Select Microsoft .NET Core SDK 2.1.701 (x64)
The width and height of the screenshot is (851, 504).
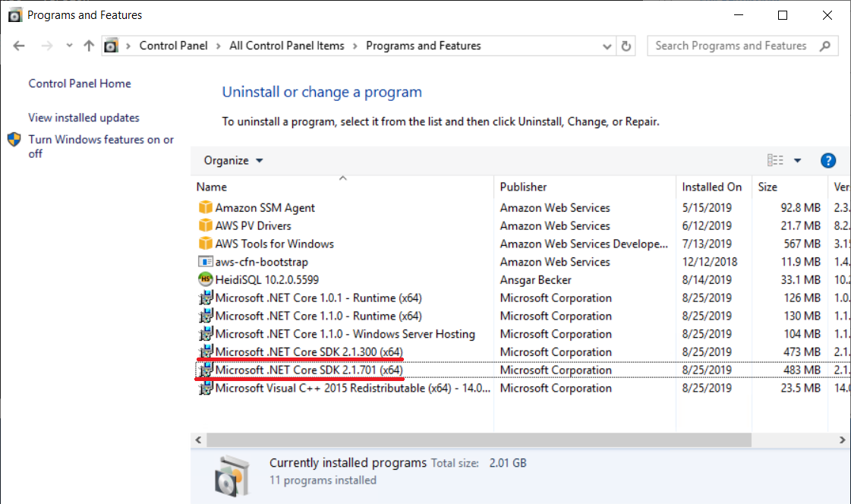pyautogui.click(x=309, y=370)
